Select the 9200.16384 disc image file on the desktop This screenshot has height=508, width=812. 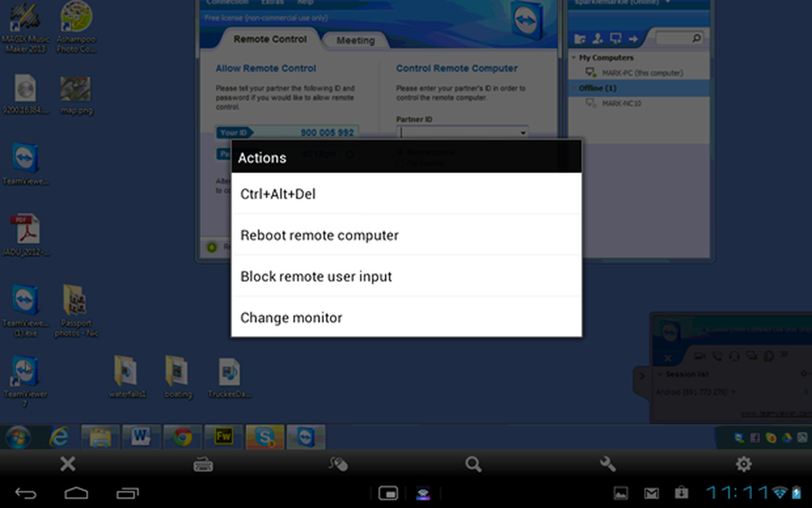[25, 94]
